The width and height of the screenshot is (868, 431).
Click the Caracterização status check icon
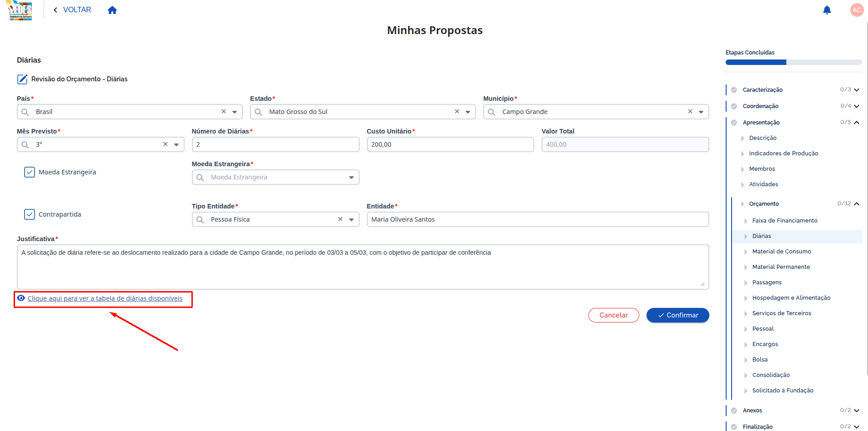[734, 90]
